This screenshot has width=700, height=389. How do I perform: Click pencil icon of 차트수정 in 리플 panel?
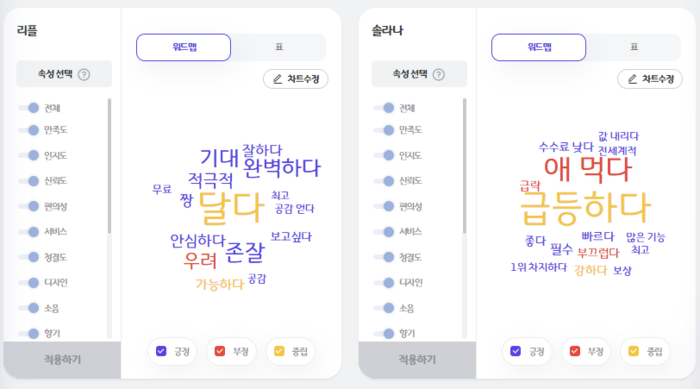point(278,79)
